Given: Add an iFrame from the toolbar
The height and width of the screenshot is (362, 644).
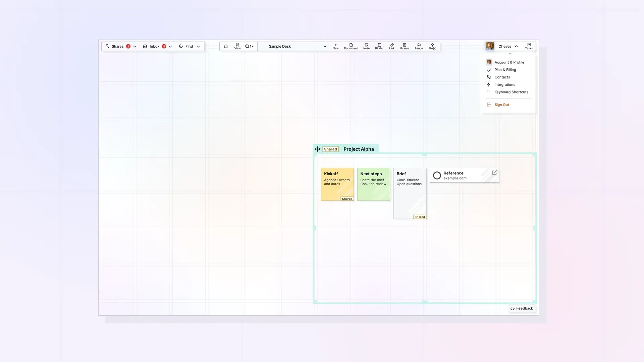Looking at the screenshot, I should pos(405,46).
